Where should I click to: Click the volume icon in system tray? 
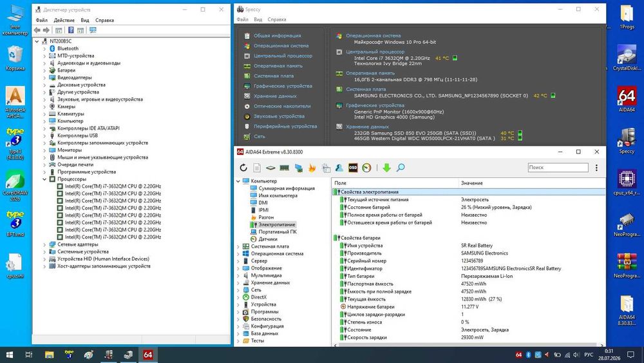pos(576,355)
